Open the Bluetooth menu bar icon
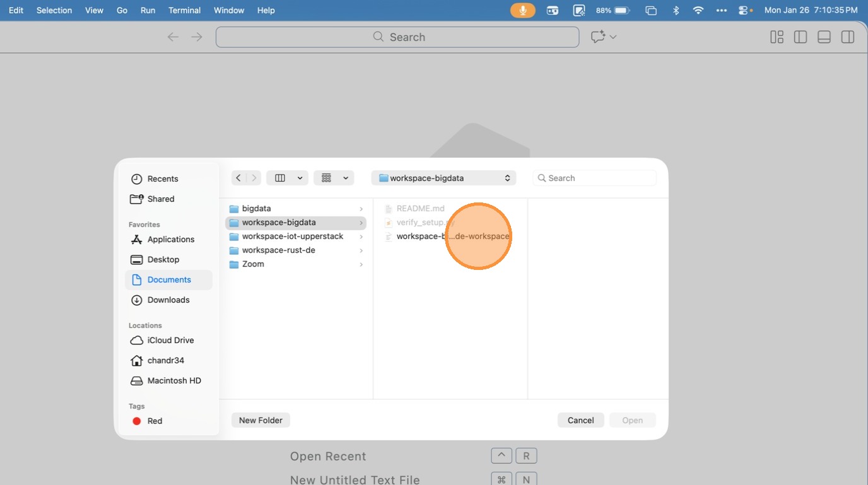This screenshot has height=485, width=868. [676, 10]
